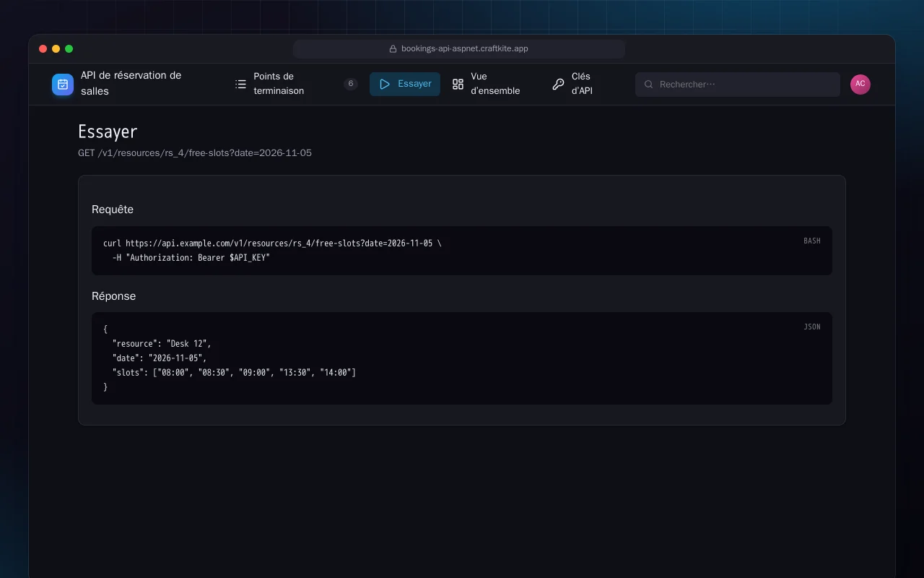This screenshot has width=924, height=578.
Task: Close the window with the red button
Action: 43,49
